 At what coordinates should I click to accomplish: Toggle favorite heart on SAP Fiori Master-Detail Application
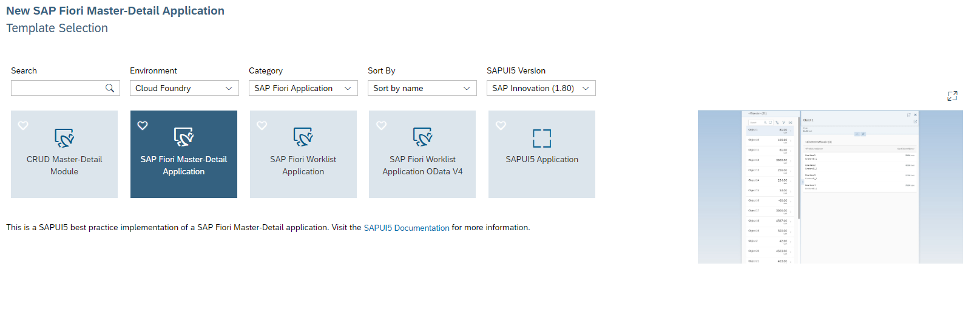coord(143,126)
